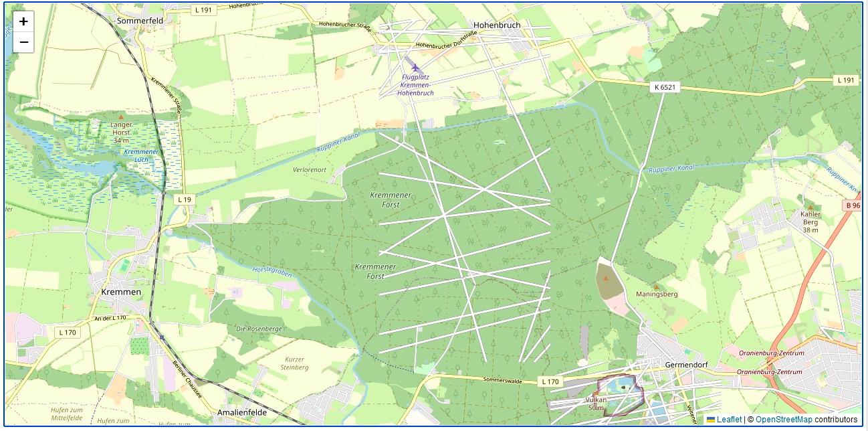Click the Ruppiner Kanal label east of K 6521
This screenshot has height=431, width=868.
[671, 169]
